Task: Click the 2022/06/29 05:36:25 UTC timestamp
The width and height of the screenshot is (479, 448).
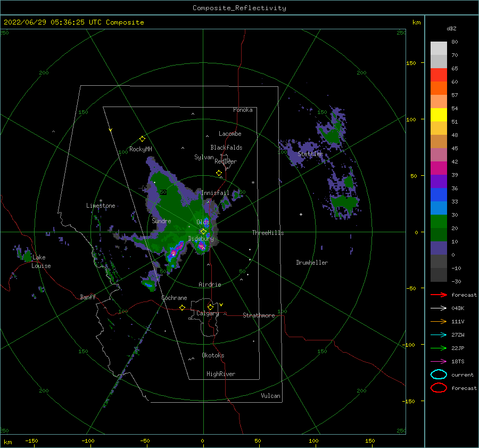Action: 53,22
